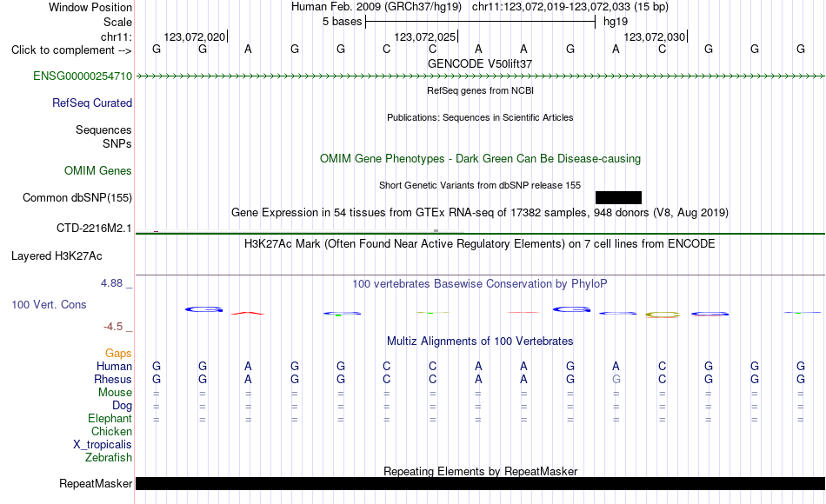Click 'Short Genetic Variants from dbSNP release 155'
Screen dimensions: 826x504
coord(480,185)
